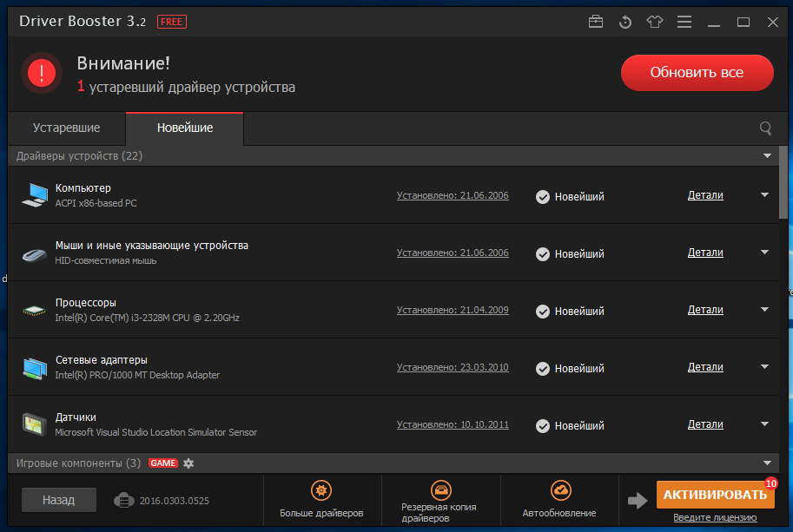Click database version cloud icon
793x532 pixels.
[x=124, y=501]
